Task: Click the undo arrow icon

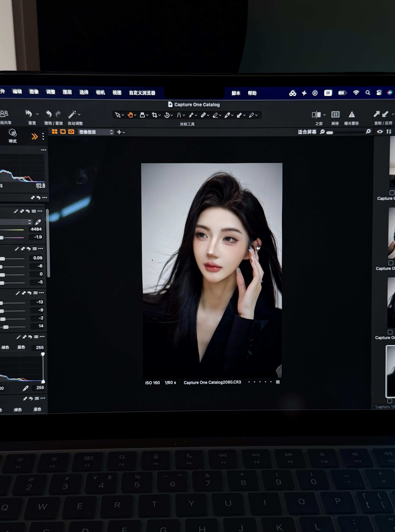Action: point(49,114)
